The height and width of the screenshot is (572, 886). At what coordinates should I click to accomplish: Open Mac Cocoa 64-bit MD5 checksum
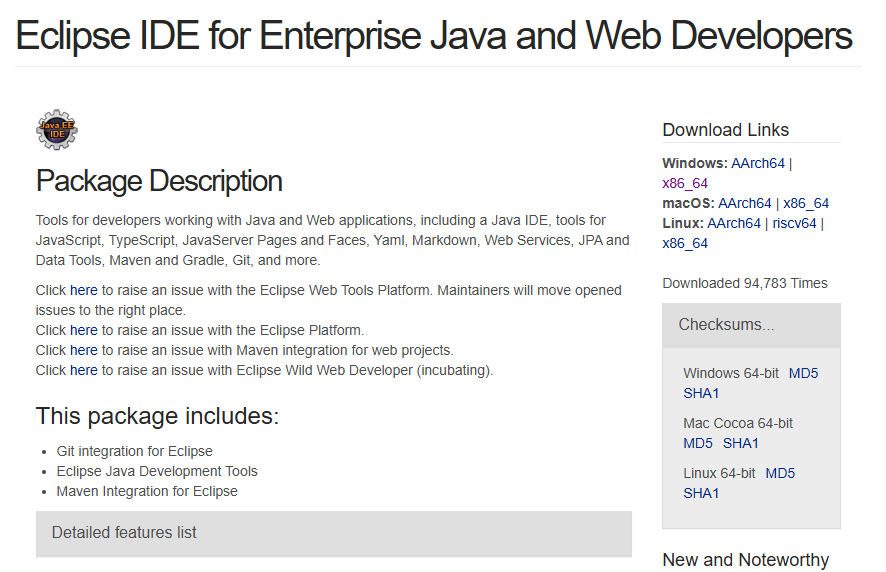coord(698,443)
